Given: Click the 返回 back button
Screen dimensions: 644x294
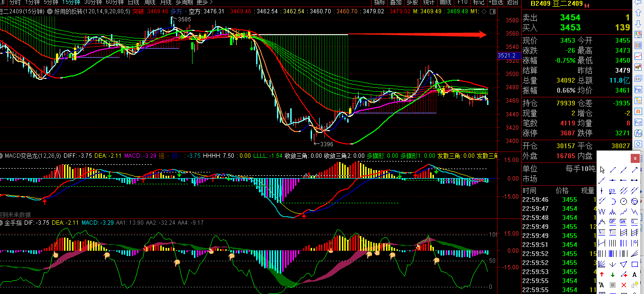Looking at the screenshot, I should (x=513, y=2).
